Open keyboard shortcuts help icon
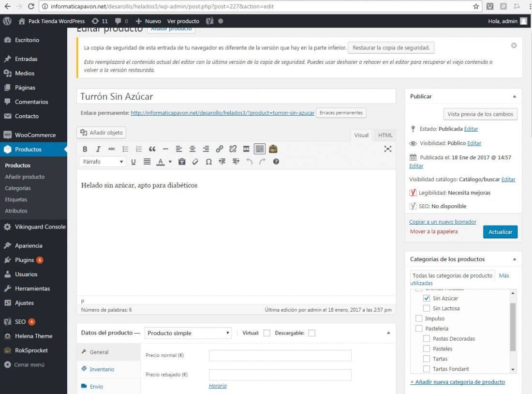This screenshot has width=532, height=394. 276,162
